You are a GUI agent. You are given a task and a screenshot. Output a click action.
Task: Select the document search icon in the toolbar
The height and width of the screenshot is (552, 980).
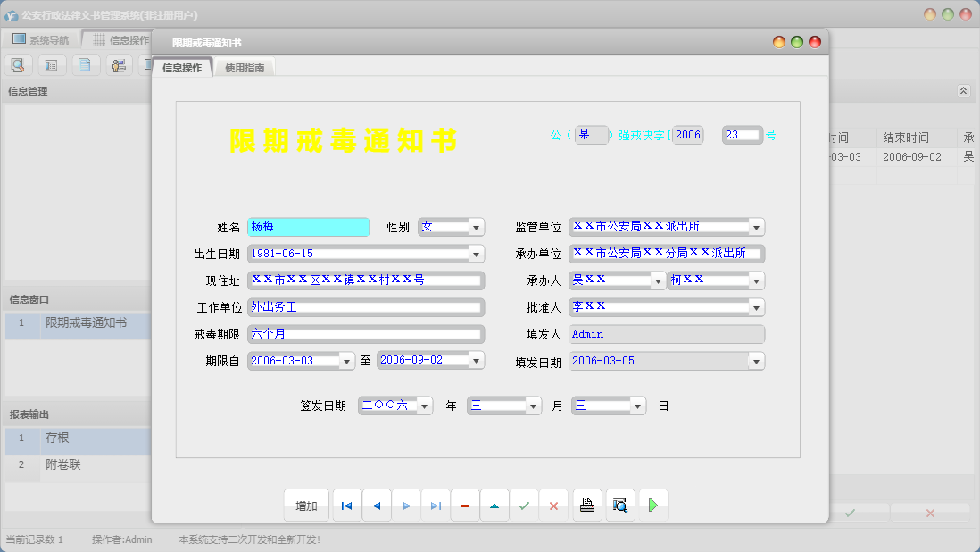pyautogui.click(x=18, y=64)
